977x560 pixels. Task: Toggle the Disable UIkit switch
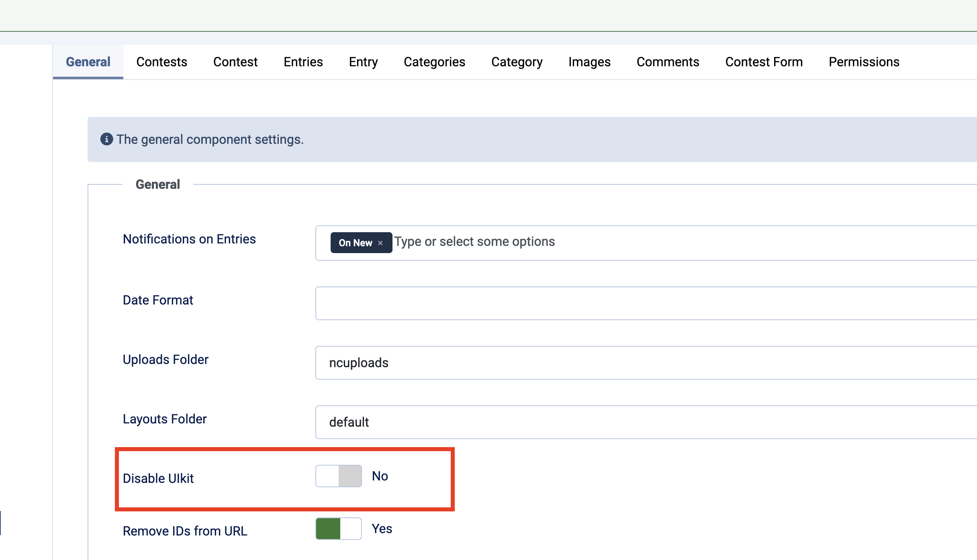(x=339, y=476)
